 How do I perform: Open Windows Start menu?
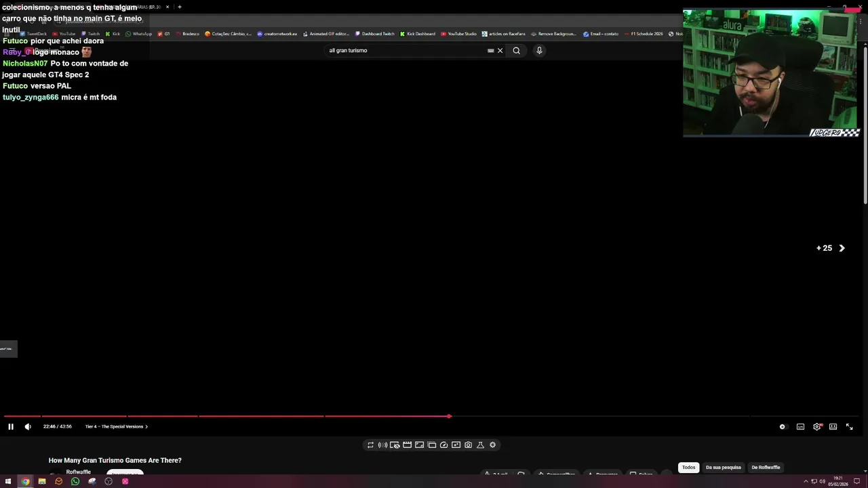(8, 481)
